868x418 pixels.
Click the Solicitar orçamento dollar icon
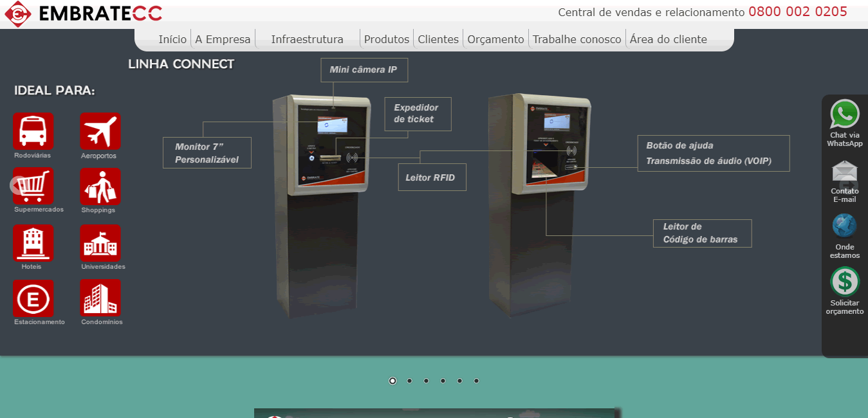pos(845,282)
